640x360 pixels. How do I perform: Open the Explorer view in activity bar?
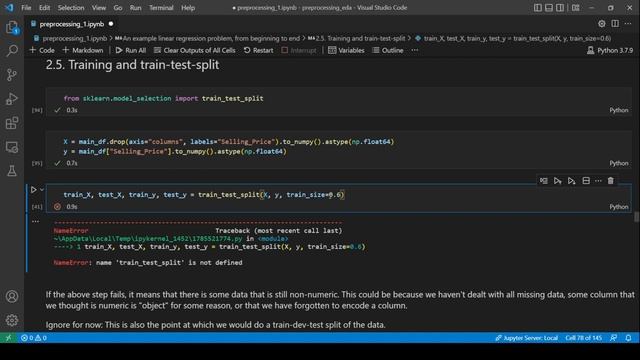click(12, 27)
